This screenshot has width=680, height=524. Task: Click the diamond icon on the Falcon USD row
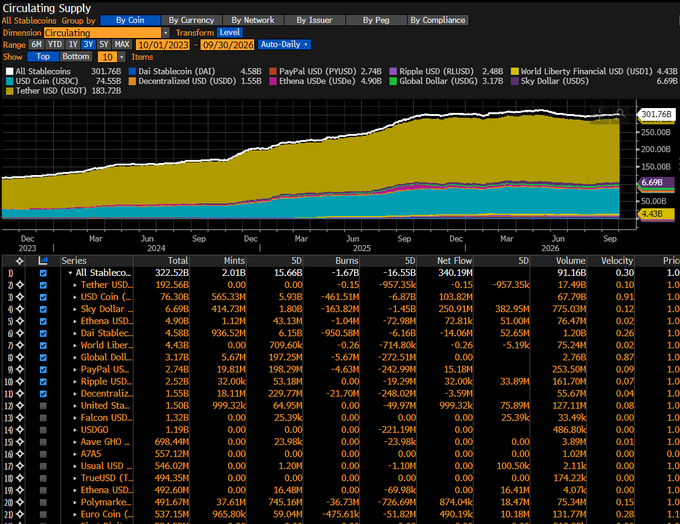point(20,418)
